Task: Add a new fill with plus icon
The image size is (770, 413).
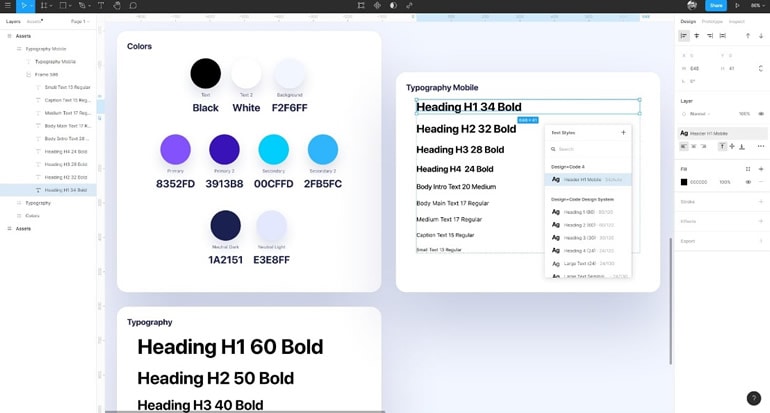Action: [x=761, y=169]
